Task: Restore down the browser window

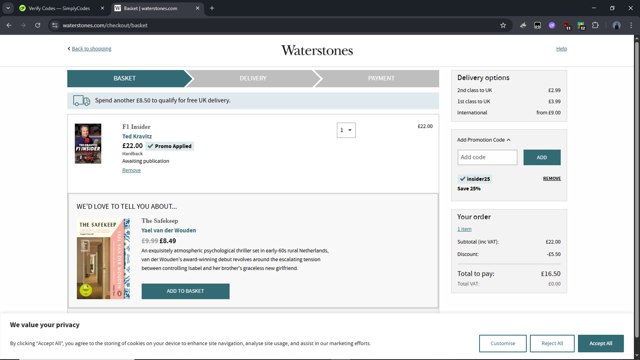Action: pos(612,8)
